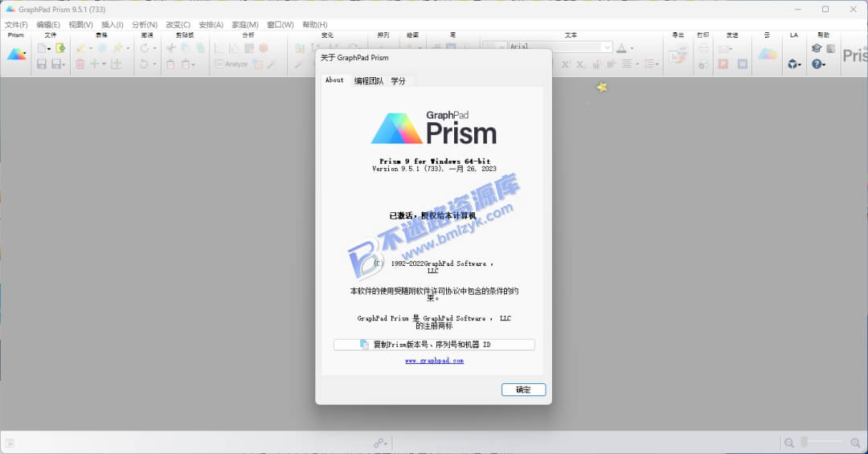The image size is (868, 454).
Task: Click the link chain icon in status bar
Action: point(379,443)
